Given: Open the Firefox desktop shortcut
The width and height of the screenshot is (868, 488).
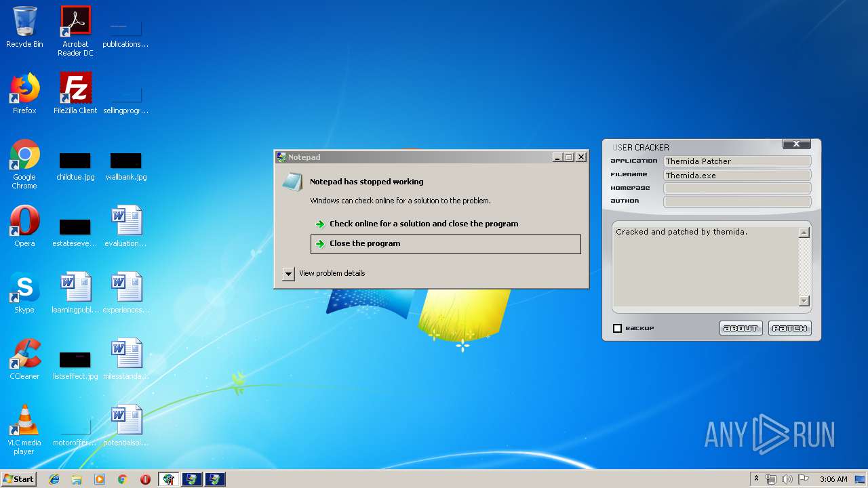Looking at the screenshot, I should coord(24,94).
